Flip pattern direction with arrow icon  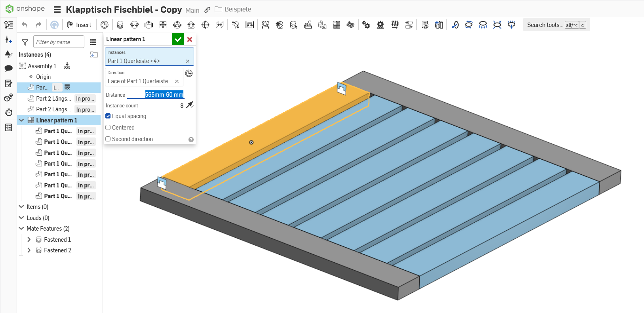190,105
